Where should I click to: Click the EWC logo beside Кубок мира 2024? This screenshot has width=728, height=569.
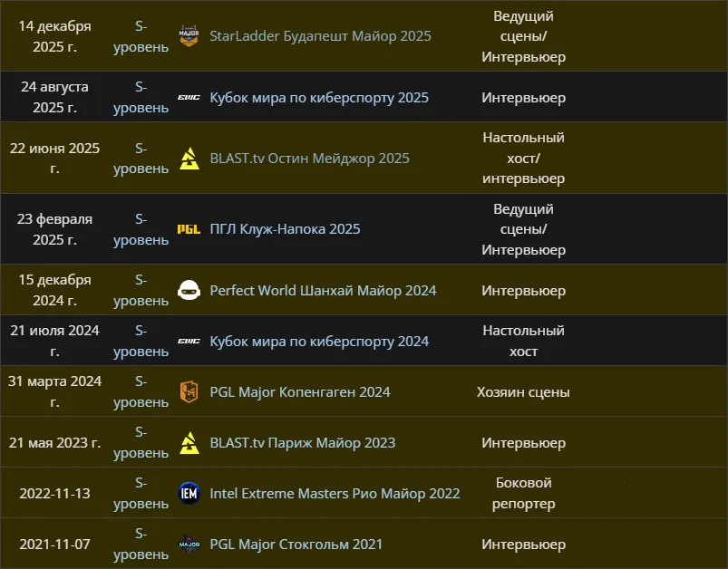click(189, 341)
